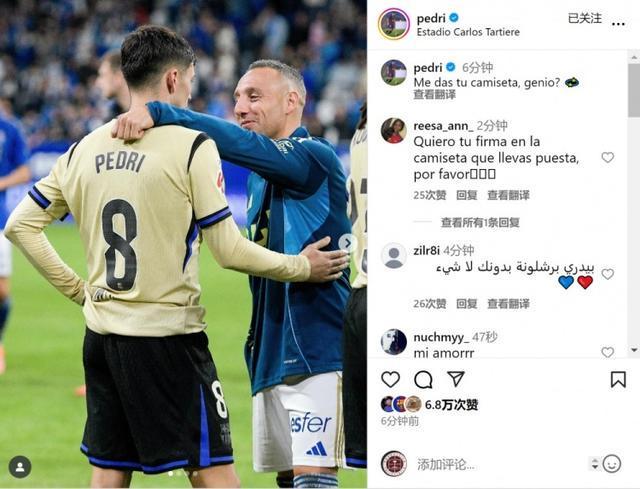Click scrollbar down arrow in comments
The width and height of the screenshot is (640, 489).
pyautogui.click(x=634, y=350)
